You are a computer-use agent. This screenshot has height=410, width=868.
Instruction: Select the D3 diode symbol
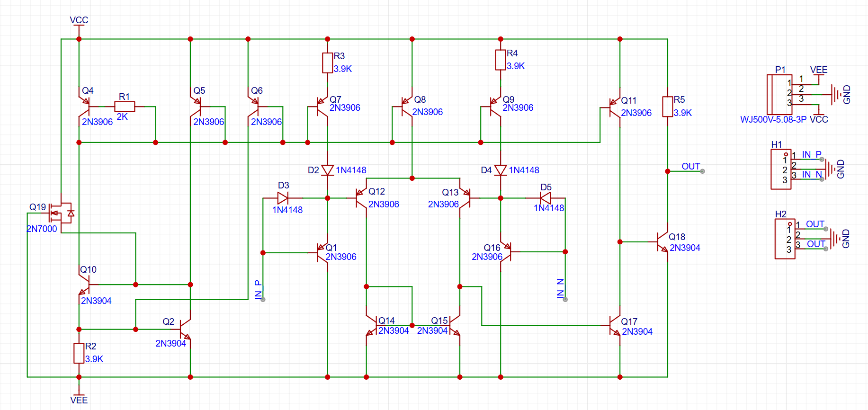click(x=283, y=198)
